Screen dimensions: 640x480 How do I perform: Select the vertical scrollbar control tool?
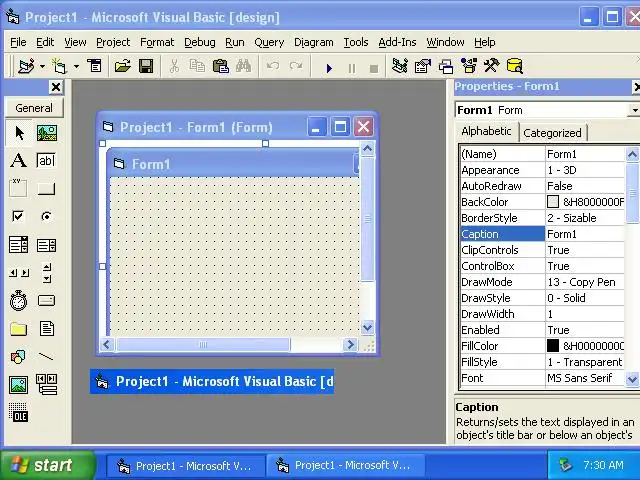click(47, 273)
